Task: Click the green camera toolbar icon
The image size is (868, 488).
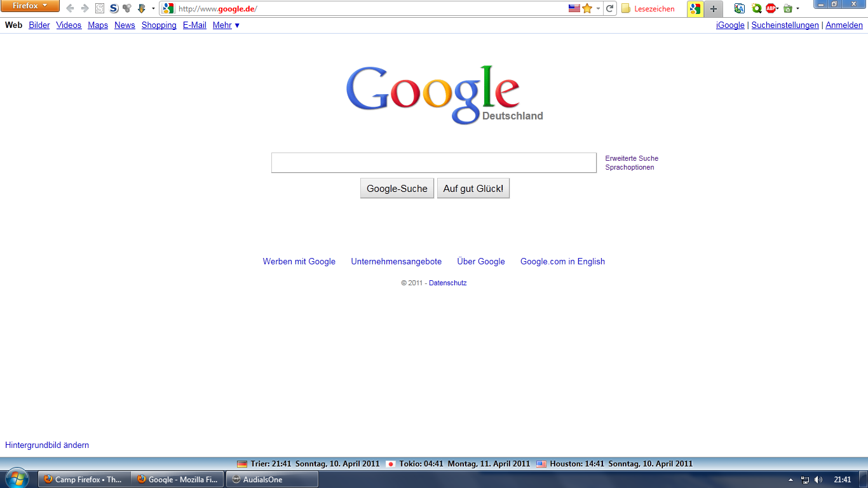Action: (788, 8)
